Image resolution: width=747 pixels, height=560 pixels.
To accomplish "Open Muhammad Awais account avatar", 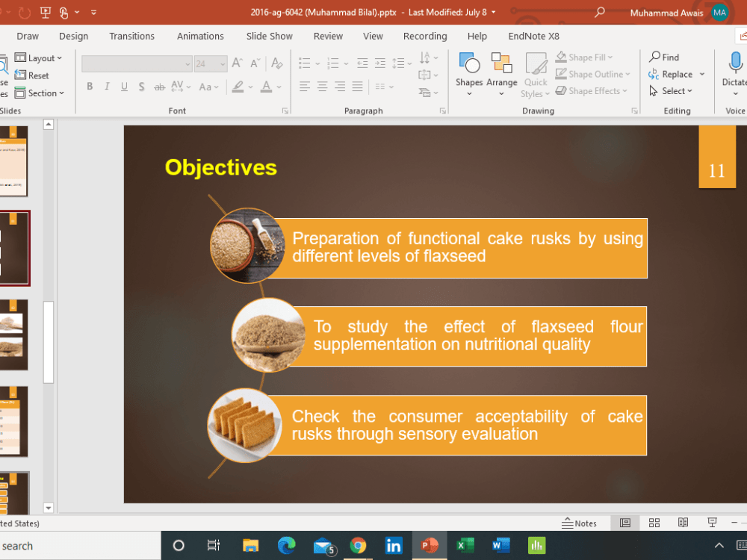I will pyautogui.click(x=719, y=13).
